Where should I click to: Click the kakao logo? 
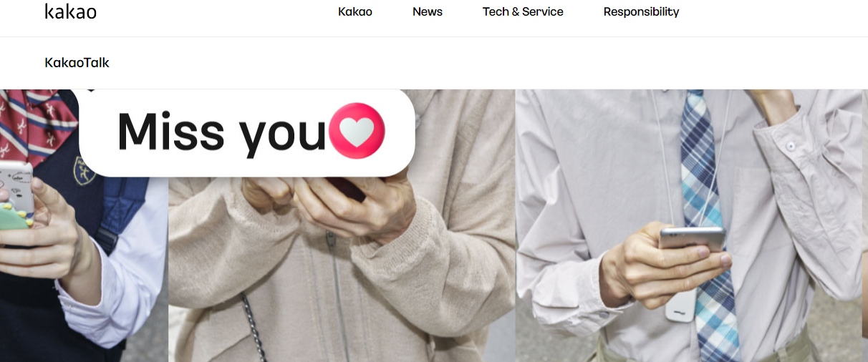(x=70, y=11)
